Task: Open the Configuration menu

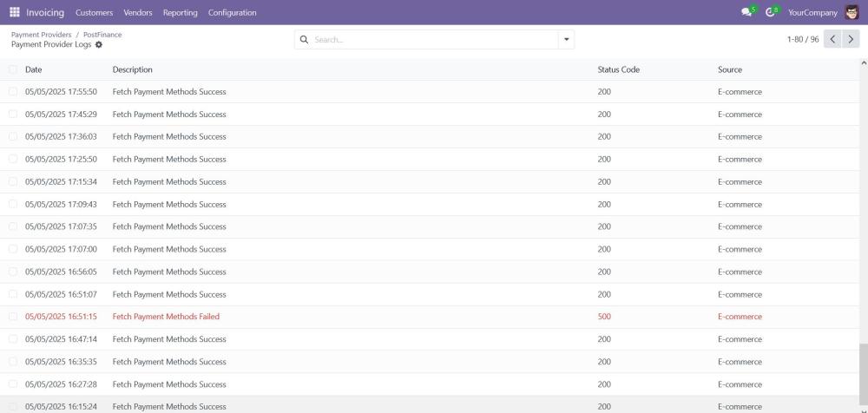Action: pos(232,12)
